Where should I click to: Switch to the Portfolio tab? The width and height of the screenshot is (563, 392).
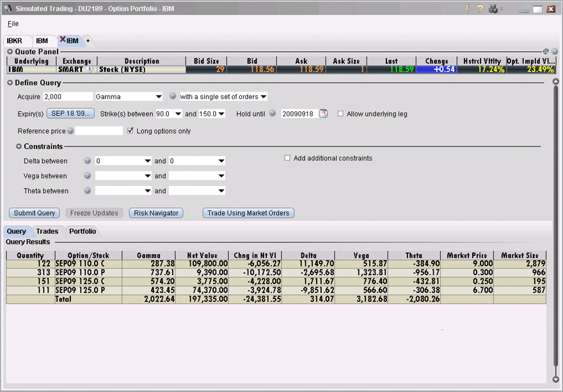pos(83,231)
